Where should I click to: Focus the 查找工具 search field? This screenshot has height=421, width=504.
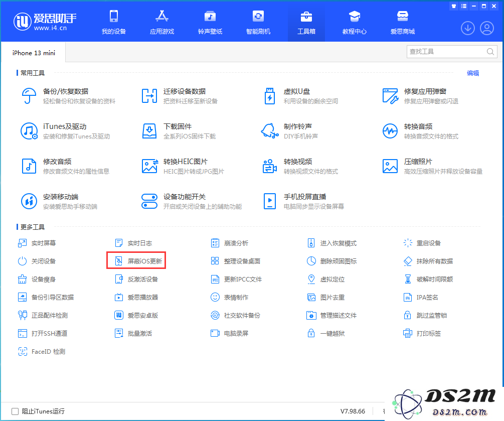452,52
